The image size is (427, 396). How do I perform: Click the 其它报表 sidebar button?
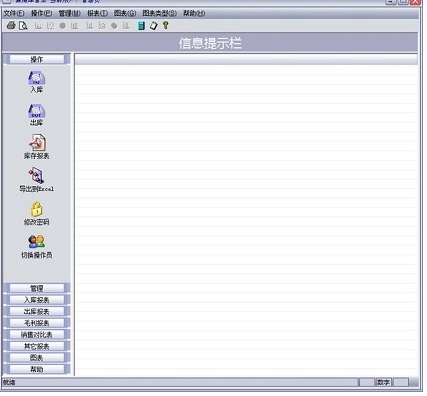37,346
